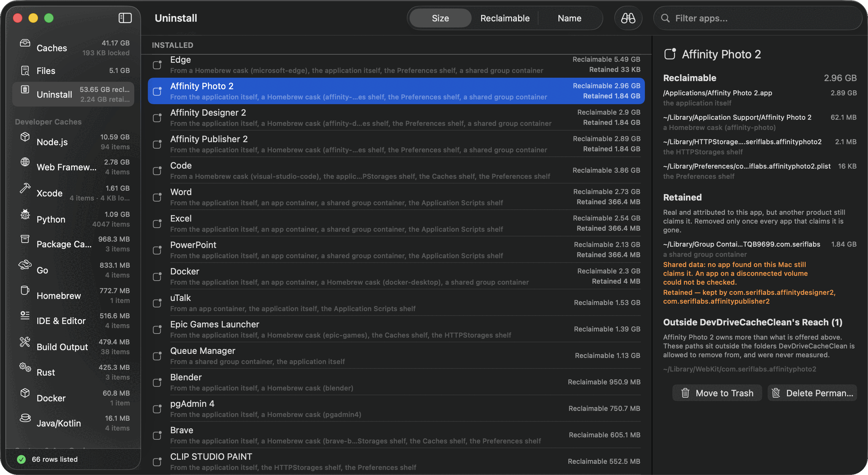The height and width of the screenshot is (475, 868).
Task: Select the PowerPoint app row
Action: [x=396, y=250]
